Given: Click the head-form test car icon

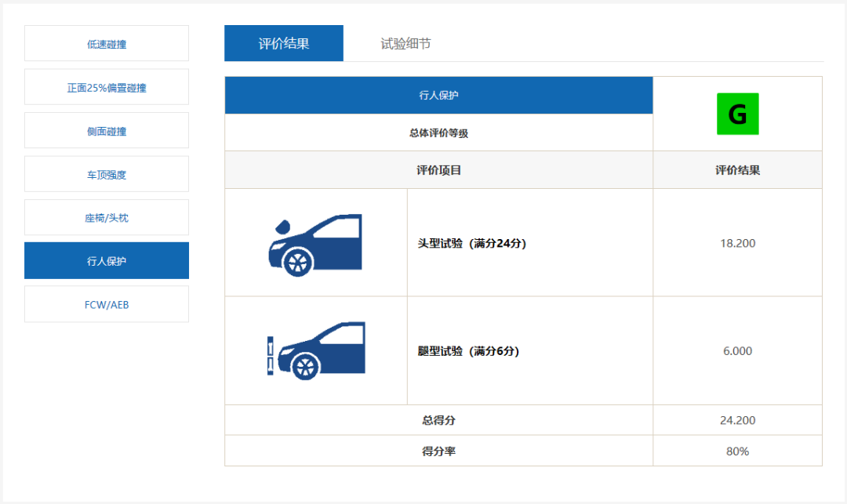Looking at the screenshot, I should coord(315,244).
